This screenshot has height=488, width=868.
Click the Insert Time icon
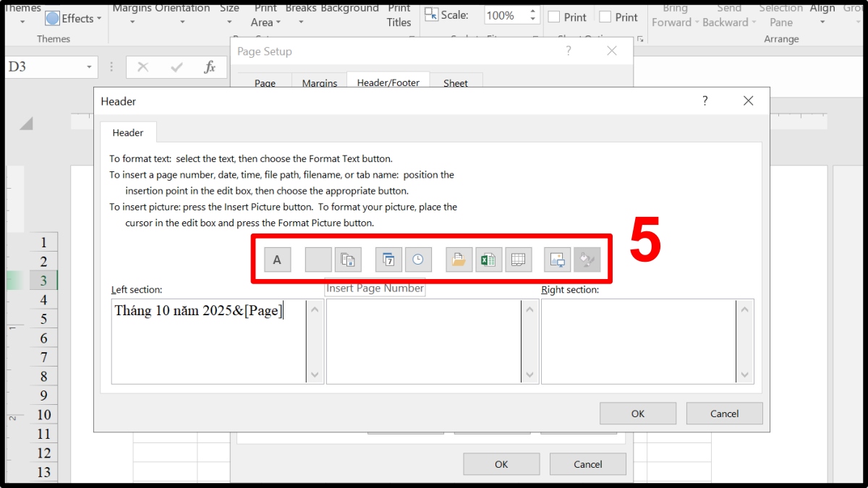coord(418,259)
